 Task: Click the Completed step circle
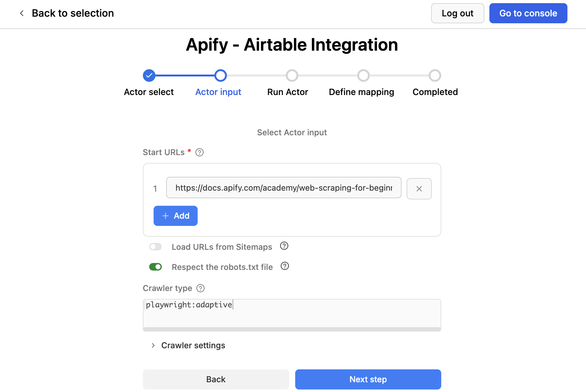tap(435, 76)
